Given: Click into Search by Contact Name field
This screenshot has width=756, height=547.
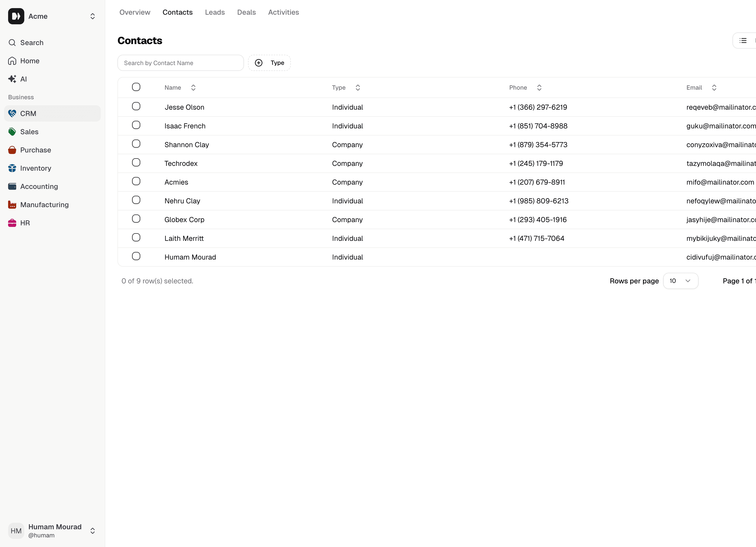Looking at the screenshot, I should [181, 63].
